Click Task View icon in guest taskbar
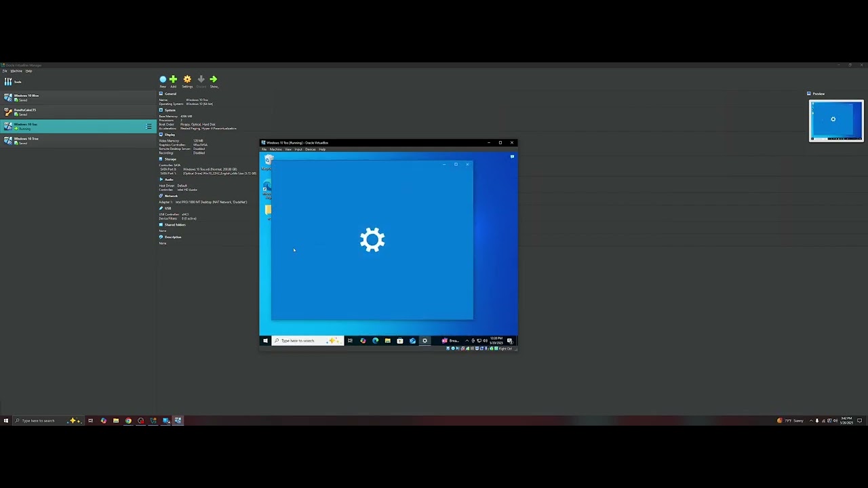Viewport: 868px width, 488px height. coord(350,341)
